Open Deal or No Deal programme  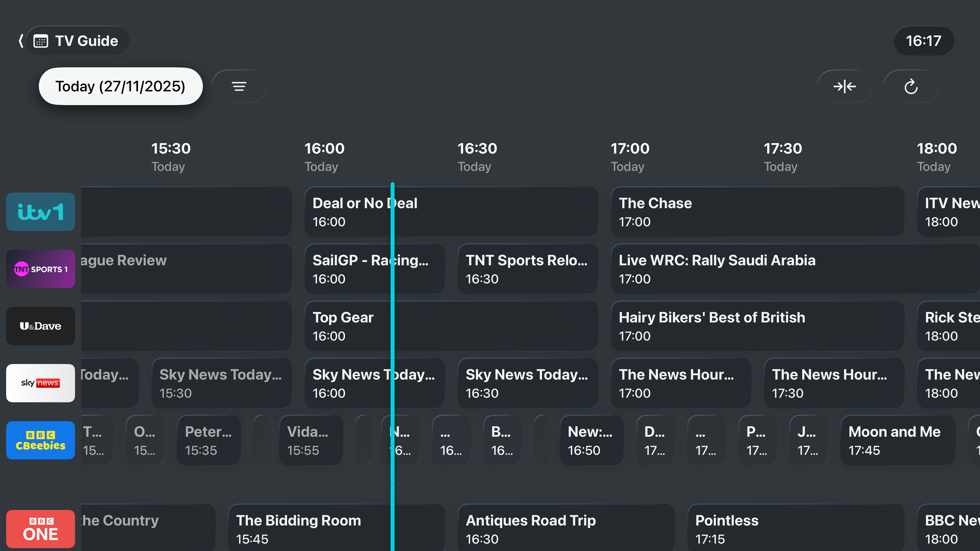click(451, 212)
